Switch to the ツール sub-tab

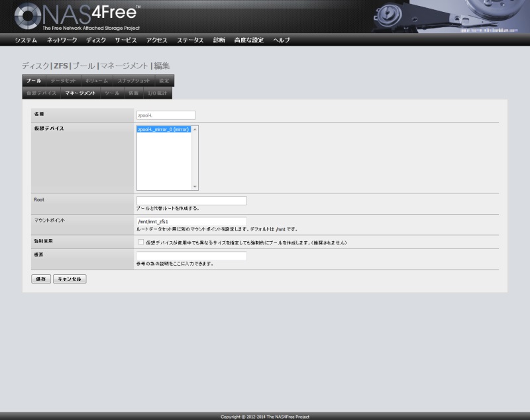tap(112, 93)
